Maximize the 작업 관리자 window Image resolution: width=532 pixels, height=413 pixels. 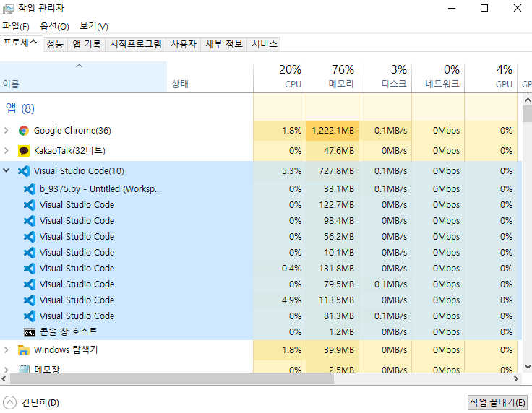(x=484, y=8)
